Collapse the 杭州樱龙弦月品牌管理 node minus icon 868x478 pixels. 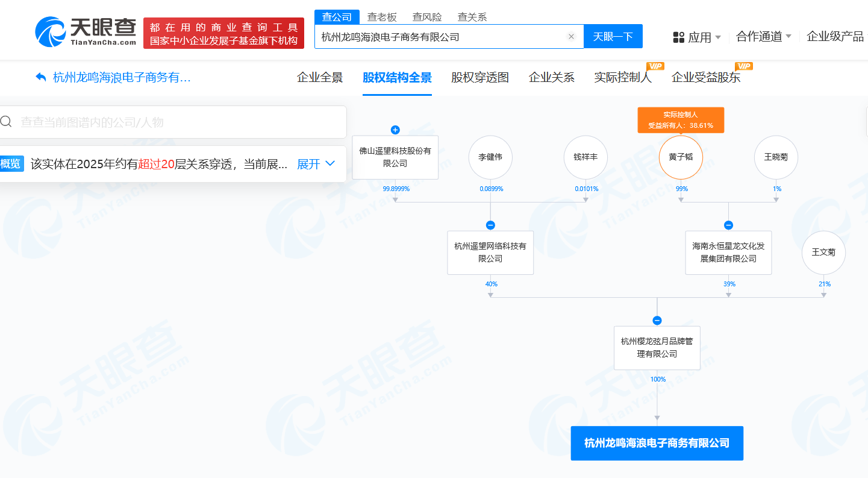(x=657, y=321)
